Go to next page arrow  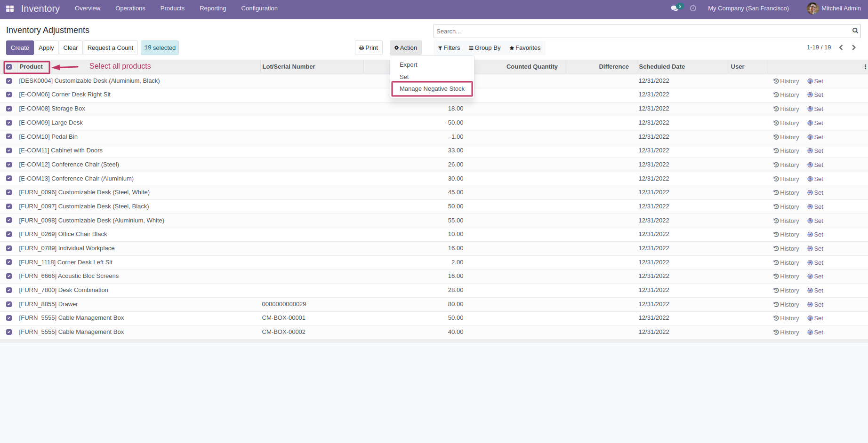[x=854, y=47]
